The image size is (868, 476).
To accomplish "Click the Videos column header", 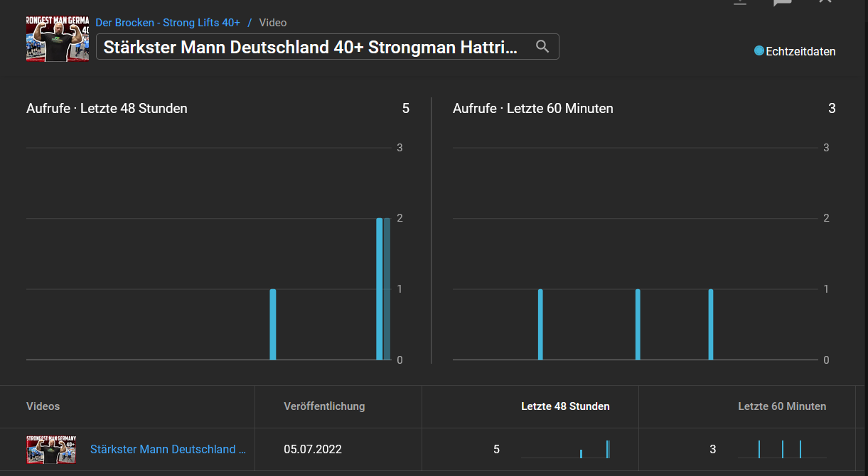I will pyautogui.click(x=43, y=406).
